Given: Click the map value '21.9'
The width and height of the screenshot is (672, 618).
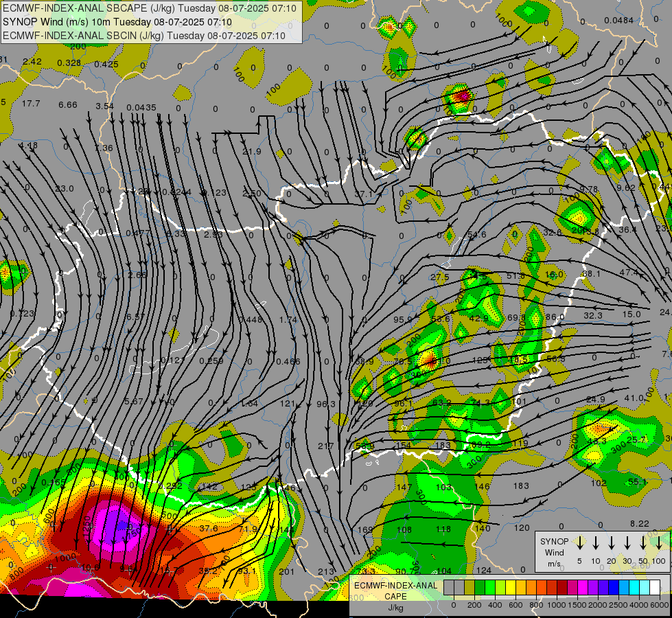Looking at the screenshot, I should tap(252, 151).
